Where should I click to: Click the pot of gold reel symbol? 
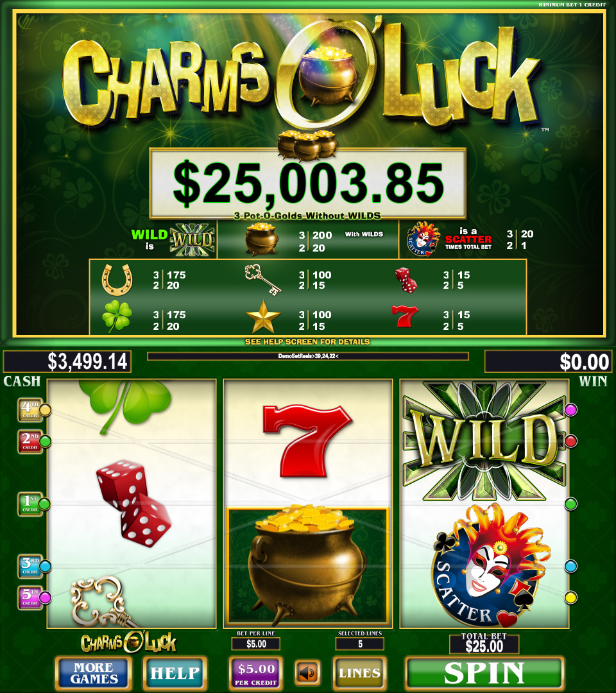307,567
